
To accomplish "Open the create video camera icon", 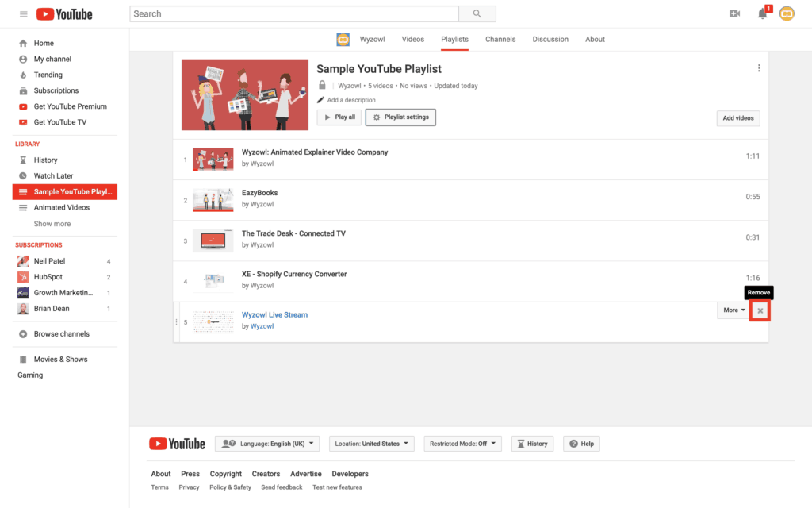I will (x=734, y=13).
